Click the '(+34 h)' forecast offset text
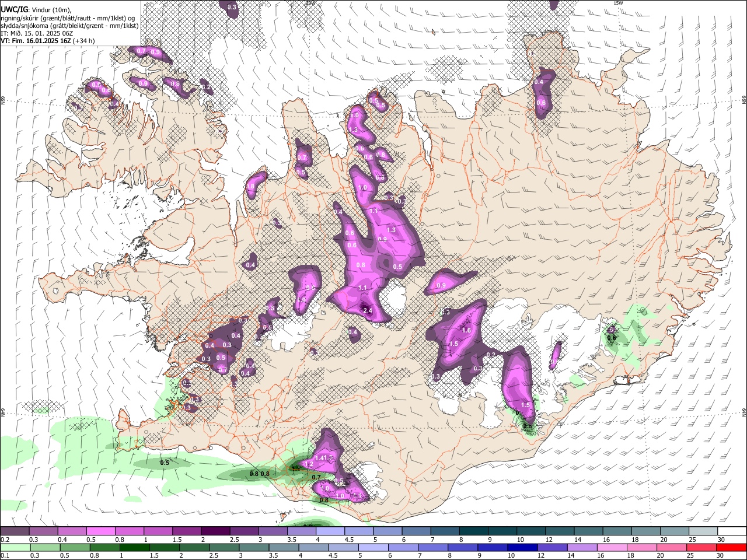 [83, 41]
